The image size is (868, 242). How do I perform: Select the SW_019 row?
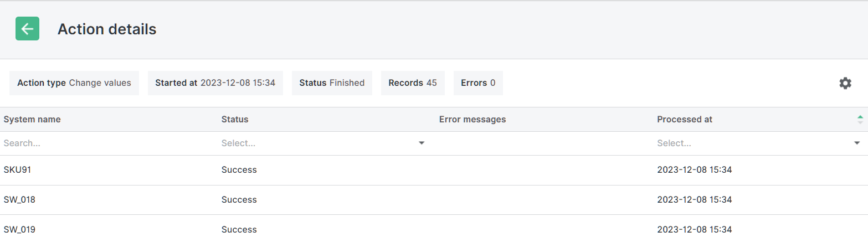pos(19,229)
